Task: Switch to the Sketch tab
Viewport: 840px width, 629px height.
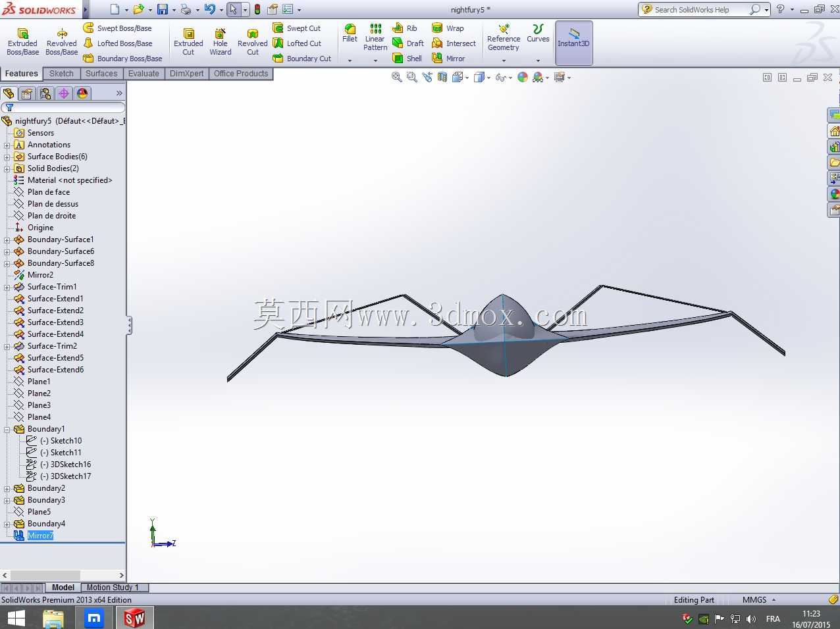Action: coord(61,74)
